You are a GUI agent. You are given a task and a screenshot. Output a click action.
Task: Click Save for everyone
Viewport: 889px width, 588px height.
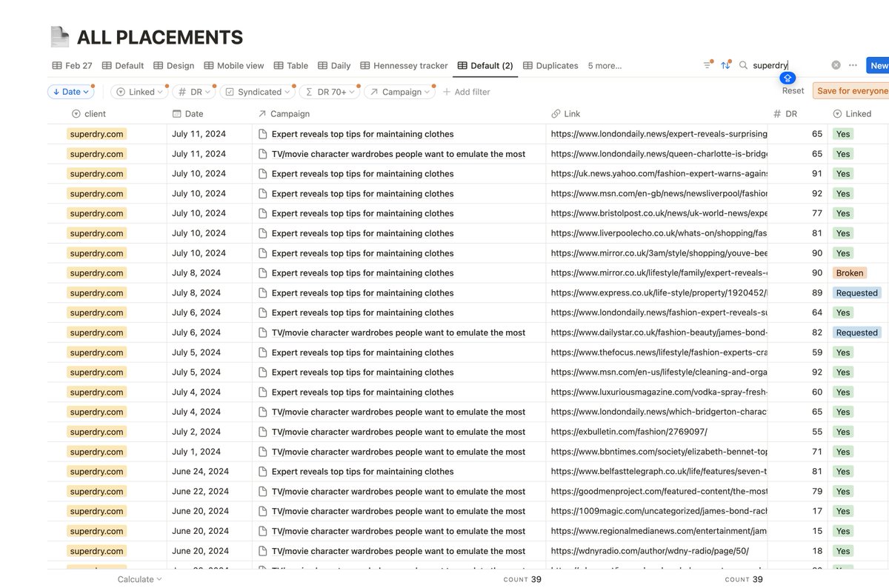coord(851,91)
